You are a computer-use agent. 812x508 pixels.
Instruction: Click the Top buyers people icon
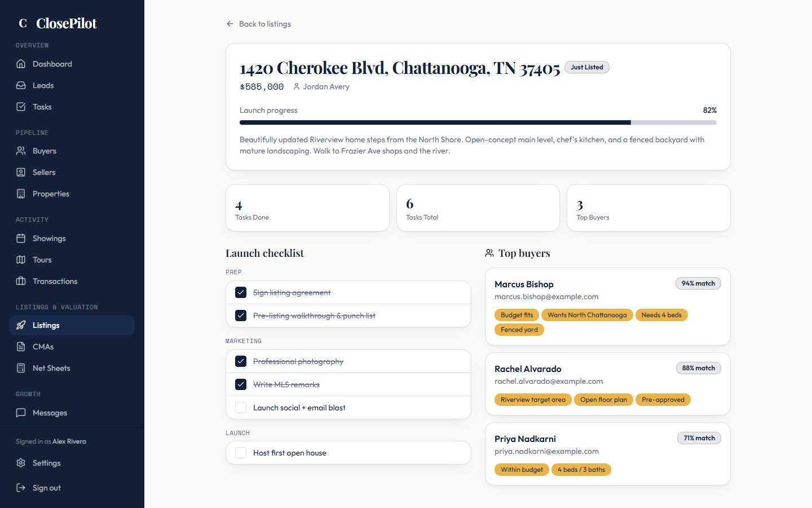(489, 253)
